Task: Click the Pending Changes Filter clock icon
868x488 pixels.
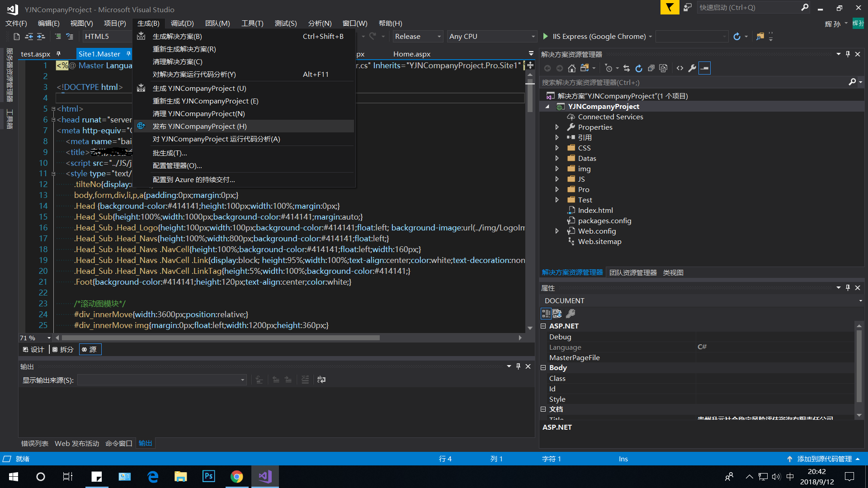Action: (609, 68)
